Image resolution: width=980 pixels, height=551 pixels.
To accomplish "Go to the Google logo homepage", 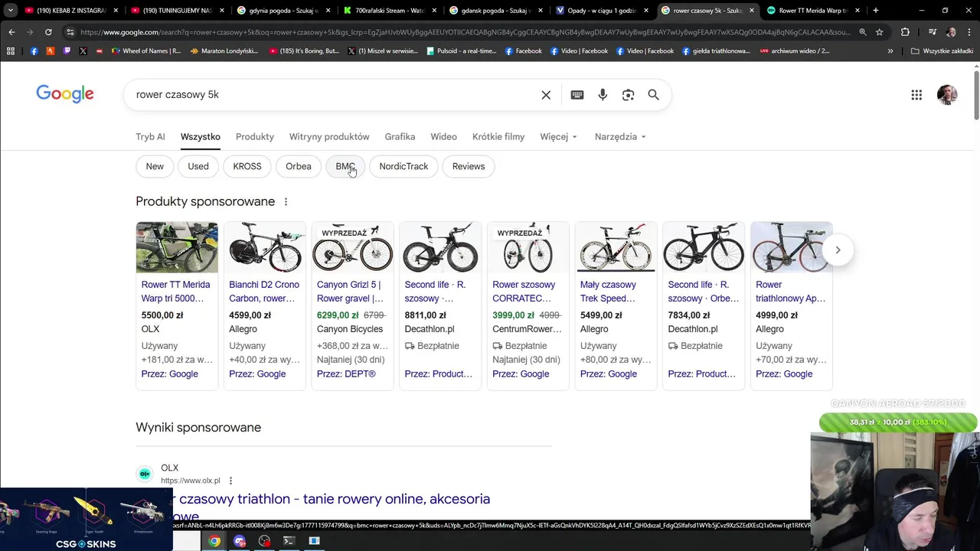I will pos(65,94).
